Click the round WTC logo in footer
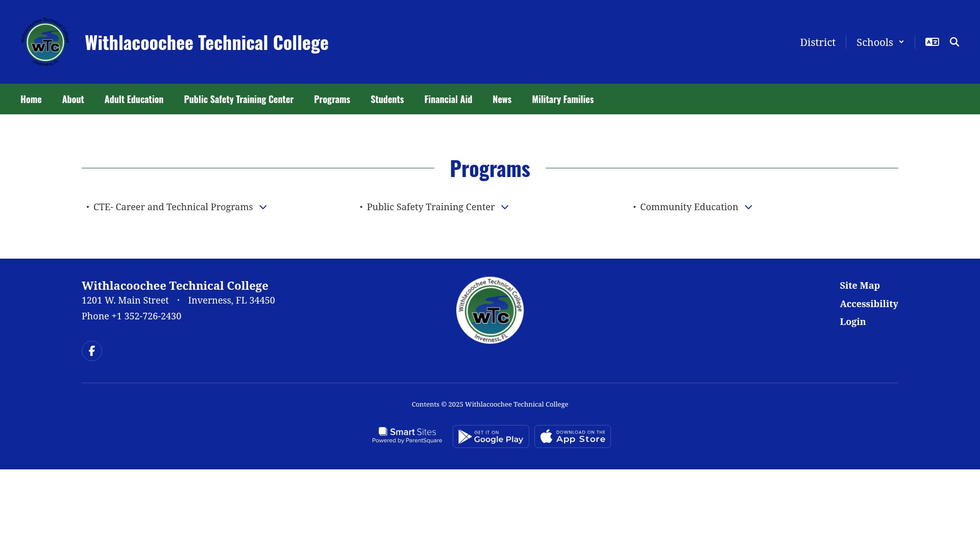 coord(490,310)
